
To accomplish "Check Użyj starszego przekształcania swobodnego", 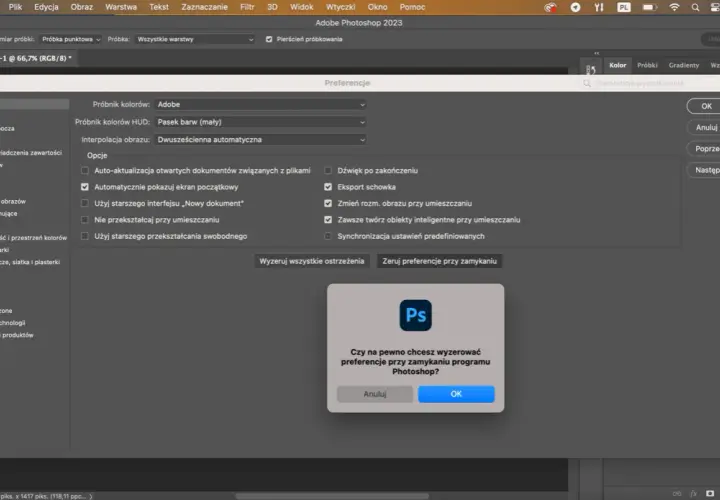I will (85, 236).
